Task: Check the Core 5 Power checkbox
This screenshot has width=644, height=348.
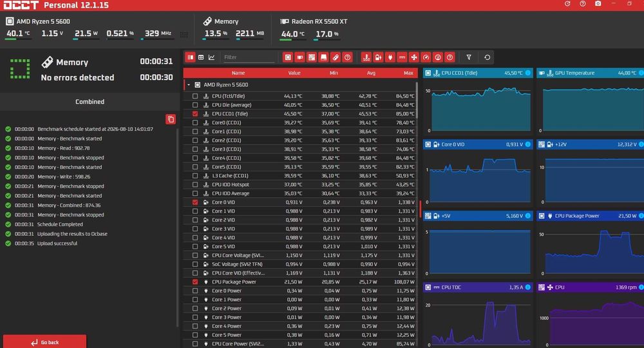Action: (195, 335)
